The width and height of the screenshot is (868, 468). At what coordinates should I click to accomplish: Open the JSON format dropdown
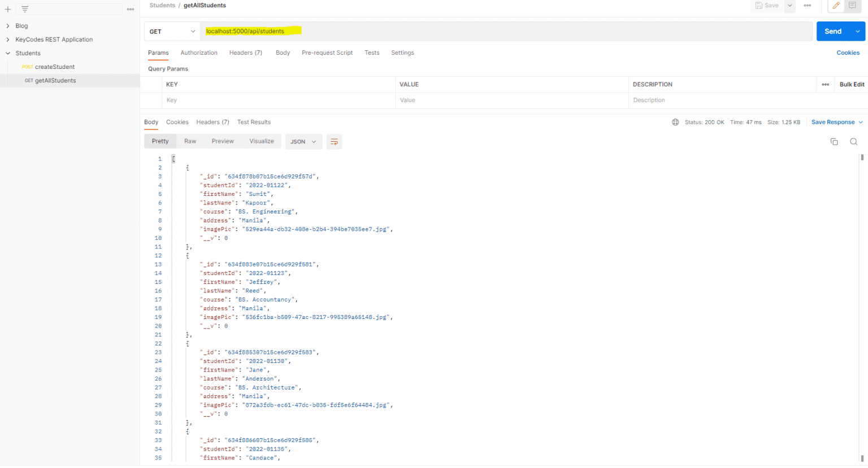click(303, 142)
